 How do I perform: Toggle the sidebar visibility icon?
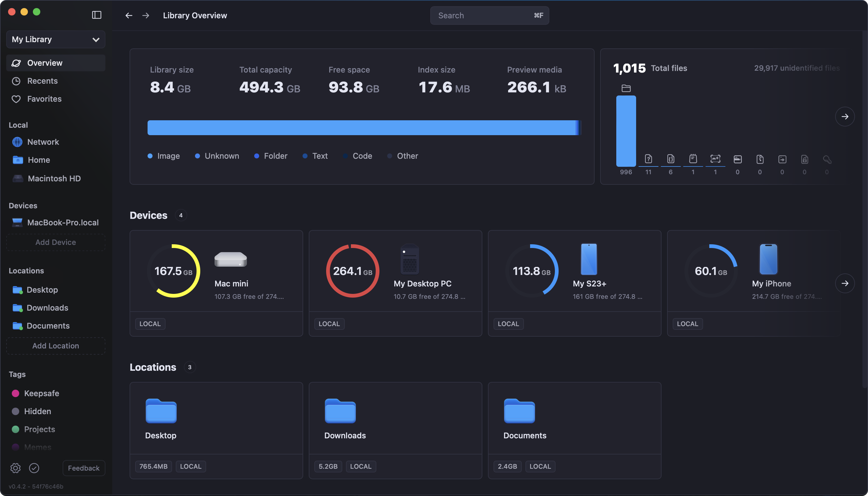coord(97,15)
